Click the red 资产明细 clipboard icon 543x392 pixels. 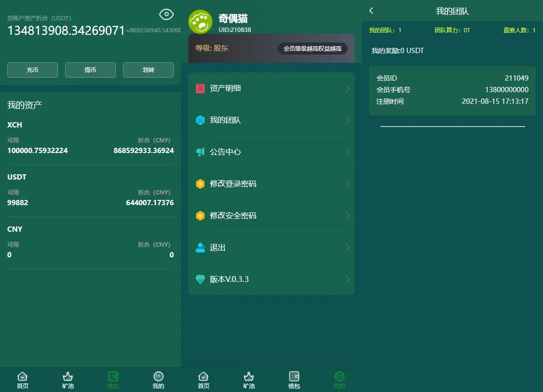tap(200, 88)
